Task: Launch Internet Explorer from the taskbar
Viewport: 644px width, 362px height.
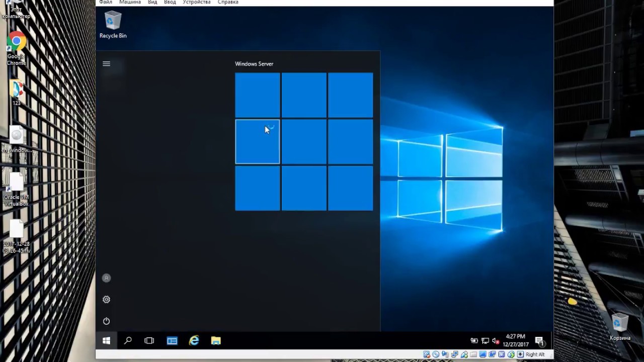Action: [x=194, y=341]
